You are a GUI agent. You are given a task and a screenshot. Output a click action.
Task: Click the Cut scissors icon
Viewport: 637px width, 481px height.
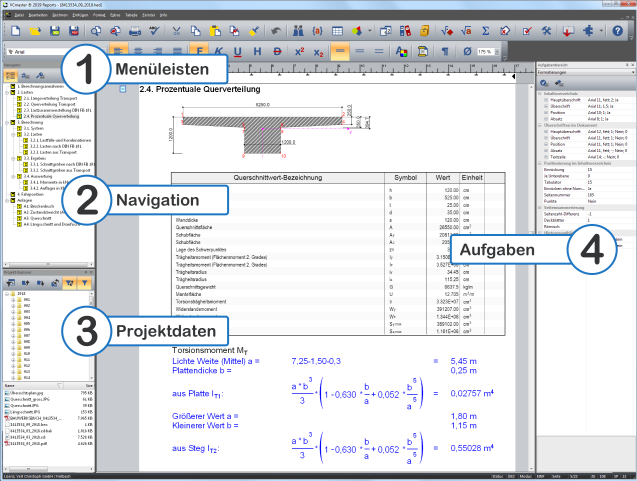tap(174, 32)
